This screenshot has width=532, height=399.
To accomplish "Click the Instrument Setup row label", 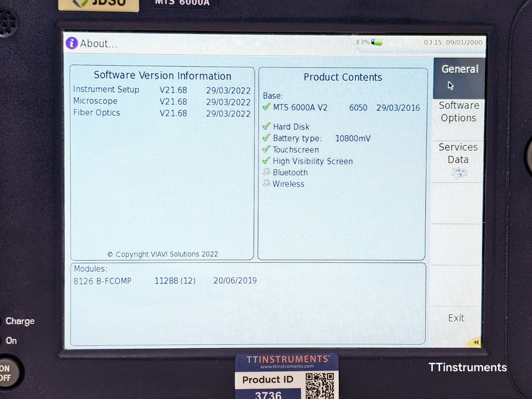I will pyautogui.click(x=106, y=89).
